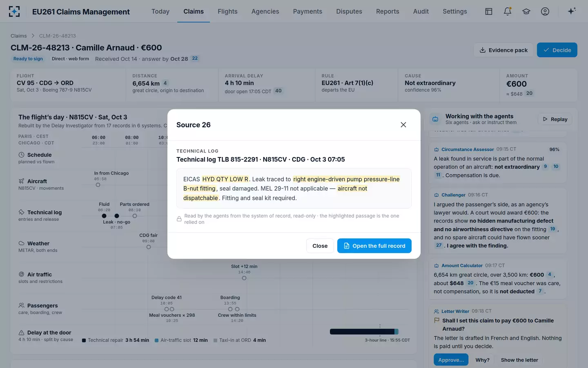588x368 pixels.
Task: Open the user account icon
Action: [x=545, y=11]
